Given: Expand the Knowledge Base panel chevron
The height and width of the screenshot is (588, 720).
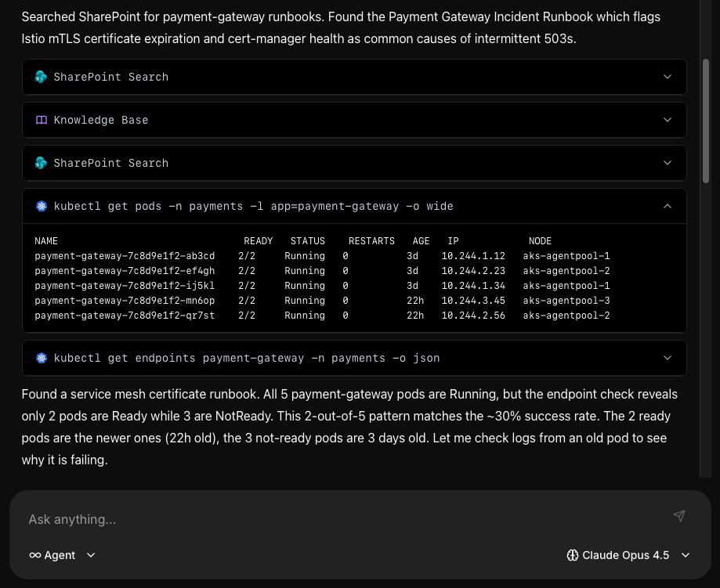Looking at the screenshot, I should point(668,120).
